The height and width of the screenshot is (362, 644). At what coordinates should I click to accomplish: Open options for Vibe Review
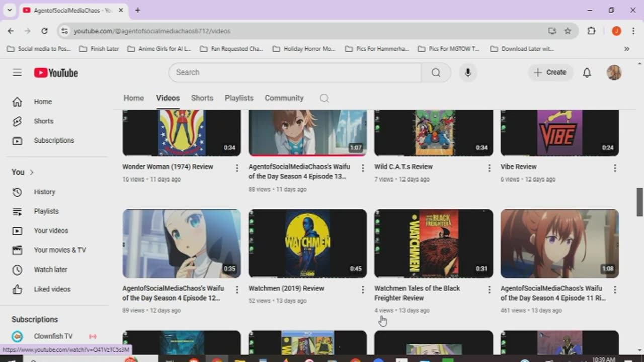point(615,168)
